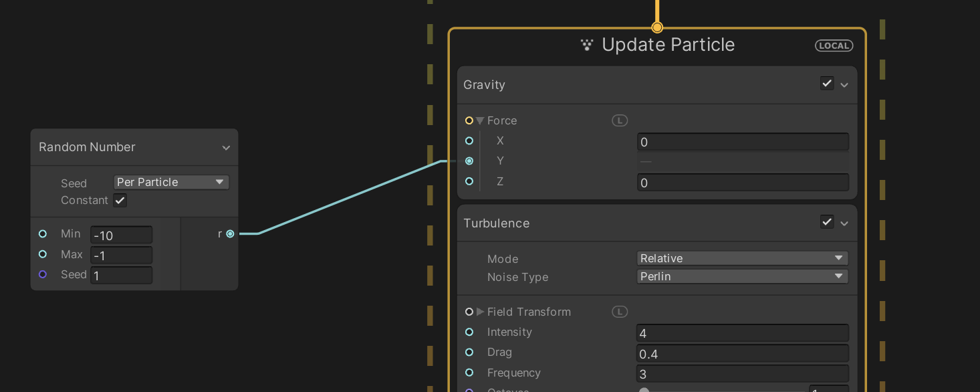Click the Random Number output port r
The width and height of the screenshot is (980, 392).
(230, 233)
